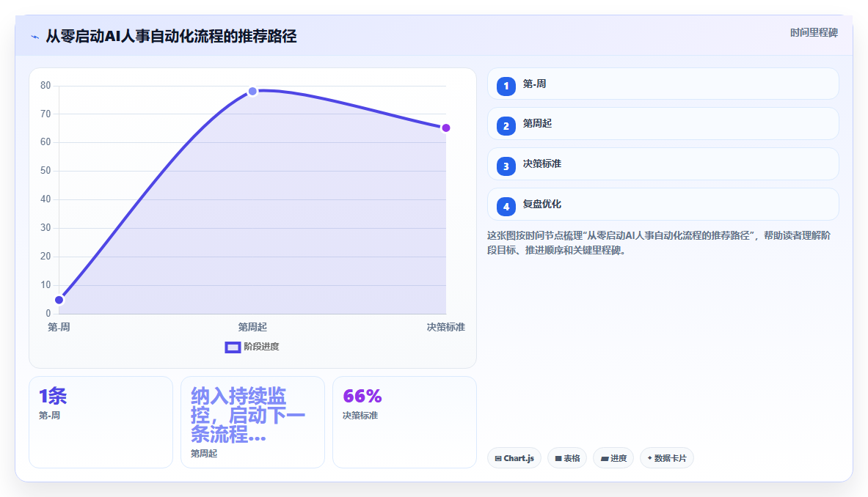Click the 决策标准 milestone row text
This screenshot has height=497, width=868.
(x=542, y=163)
